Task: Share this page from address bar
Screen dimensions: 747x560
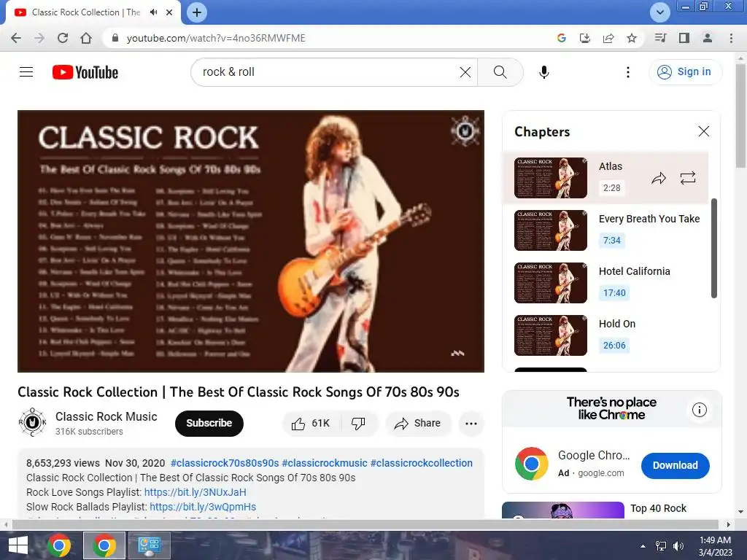Action: (608, 38)
